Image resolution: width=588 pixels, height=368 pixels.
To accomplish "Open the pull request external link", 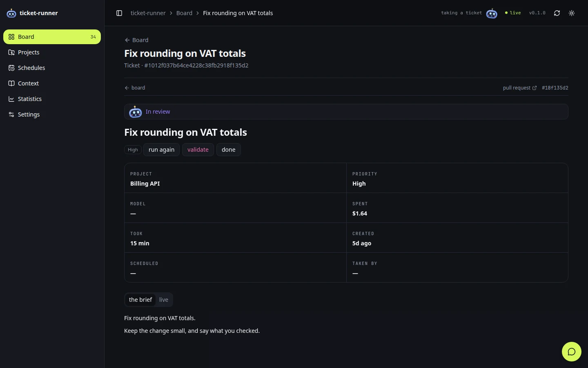I will tap(520, 88).
